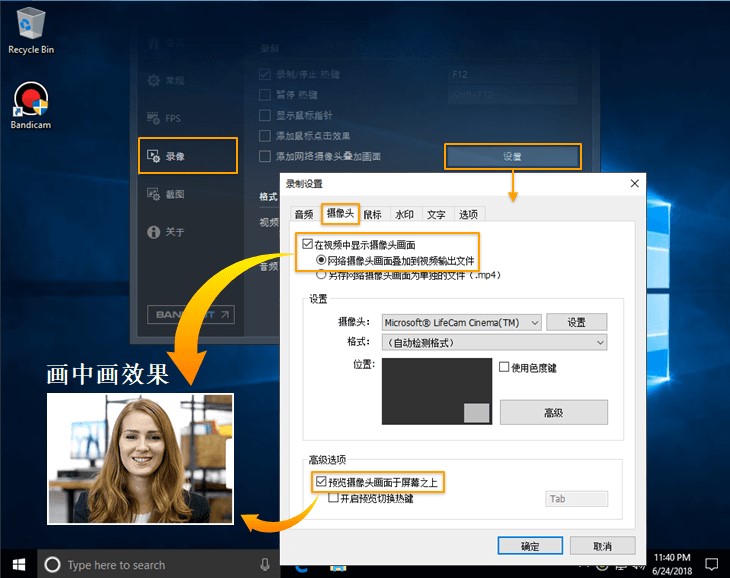Image resolution: width=730 pixels, height=578 pixels.
Task: Toggle 在视频中显示摄像头画面 checkbox
Action: (307, 244)
